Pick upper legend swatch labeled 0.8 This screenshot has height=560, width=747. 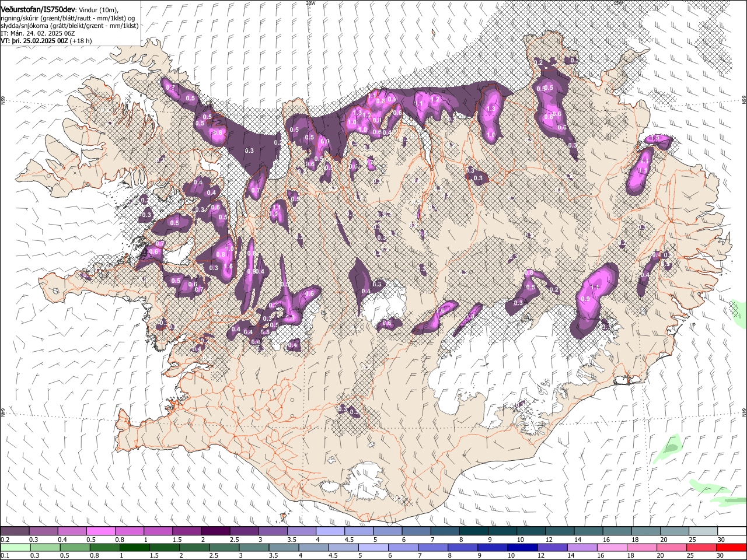tap(129, 531)
